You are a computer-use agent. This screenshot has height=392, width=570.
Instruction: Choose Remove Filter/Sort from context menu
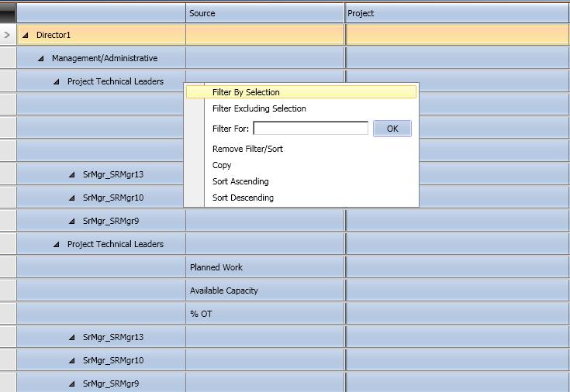click(x=247, y=149)
